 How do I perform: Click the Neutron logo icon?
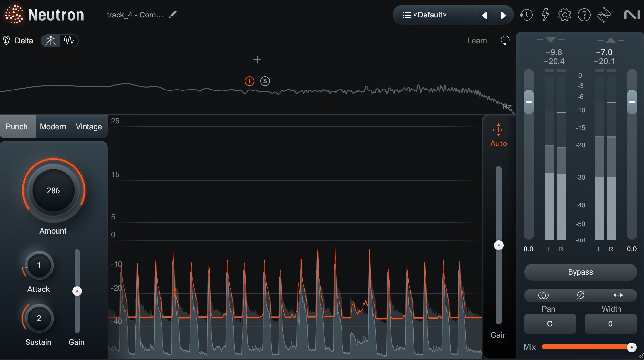pyautogui.click(x=14, y=14)
